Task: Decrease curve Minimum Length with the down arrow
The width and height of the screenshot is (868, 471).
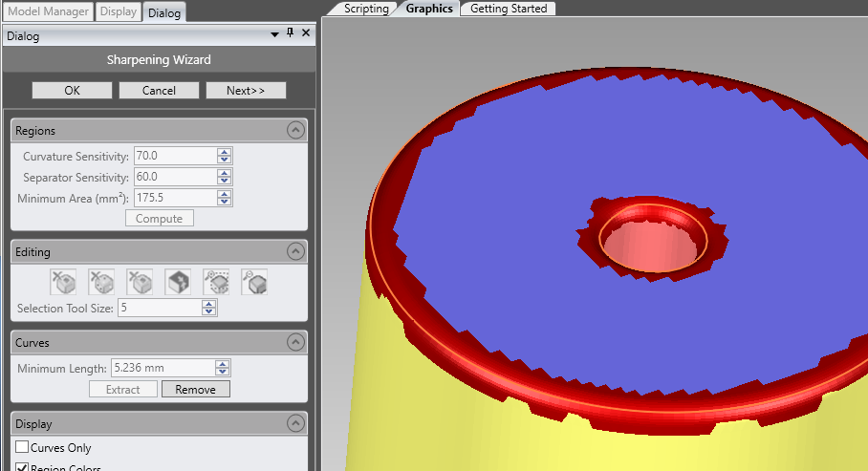Action: point(222,372)
